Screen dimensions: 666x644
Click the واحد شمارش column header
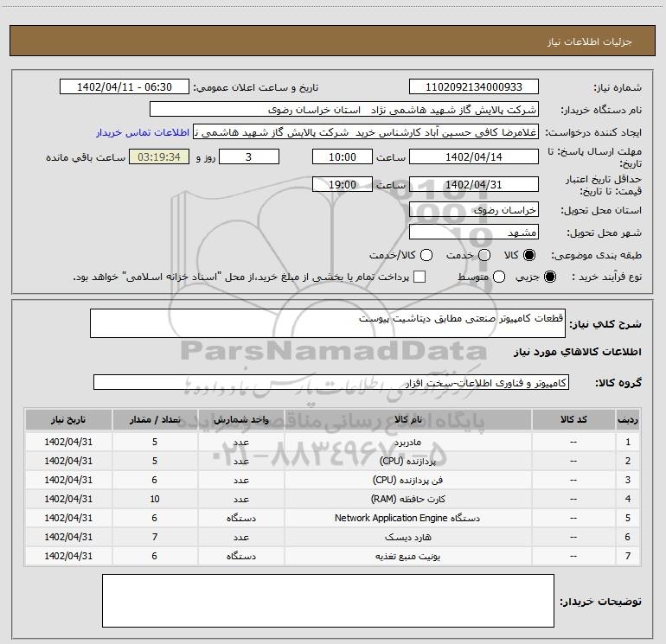coord(240,420)
